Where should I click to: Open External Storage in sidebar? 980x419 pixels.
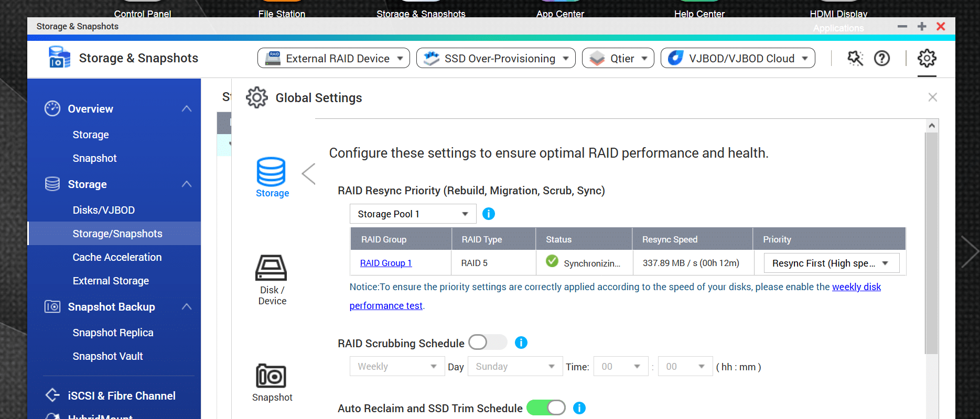[x=111, y=281]
